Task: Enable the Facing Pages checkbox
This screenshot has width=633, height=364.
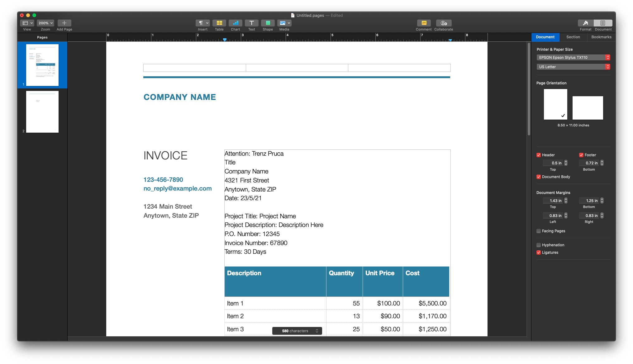Action: pos(539,231)
